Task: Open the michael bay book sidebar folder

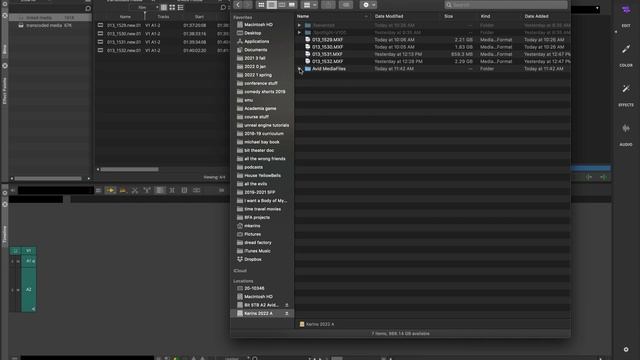Action: coord(262,142)
